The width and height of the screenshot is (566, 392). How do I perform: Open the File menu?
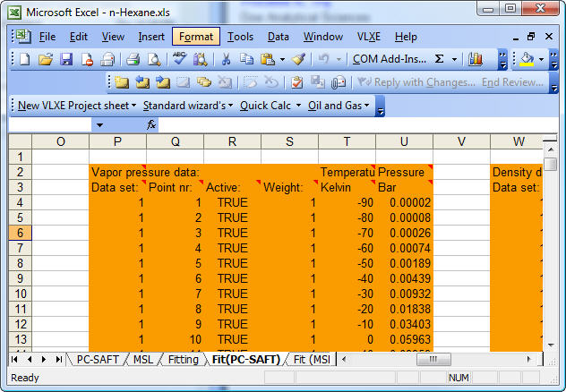47,37
